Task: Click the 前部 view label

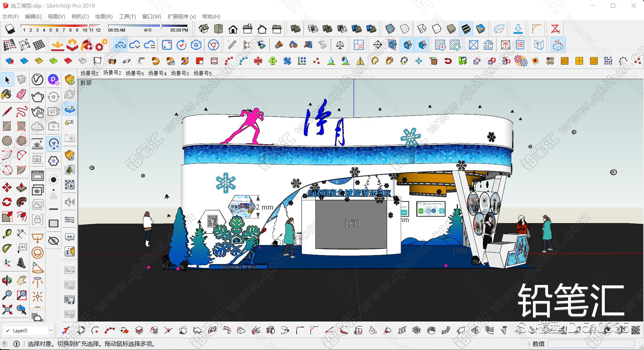Action: [86, 83]
